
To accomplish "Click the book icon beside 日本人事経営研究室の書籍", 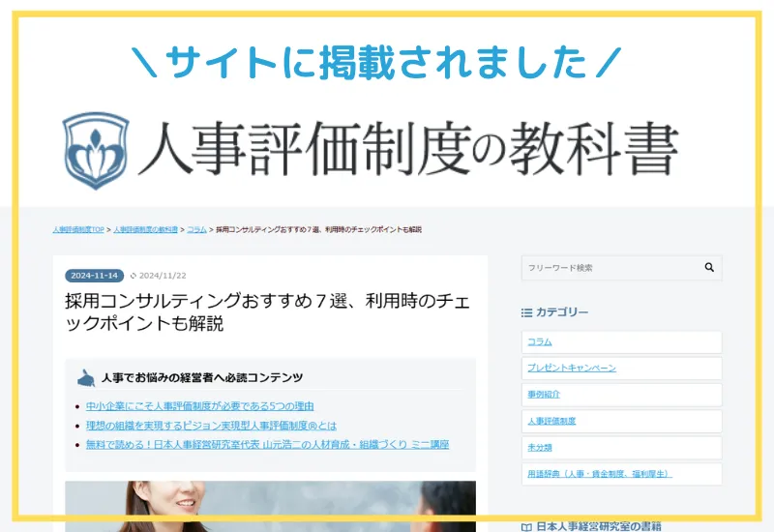I will click(x=526, y=526).
